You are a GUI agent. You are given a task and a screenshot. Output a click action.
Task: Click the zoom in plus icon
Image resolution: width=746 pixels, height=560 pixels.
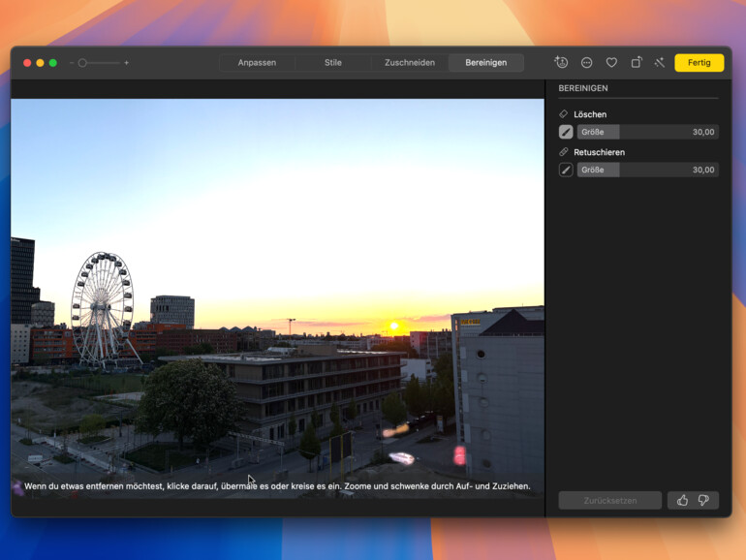point(126,63)
